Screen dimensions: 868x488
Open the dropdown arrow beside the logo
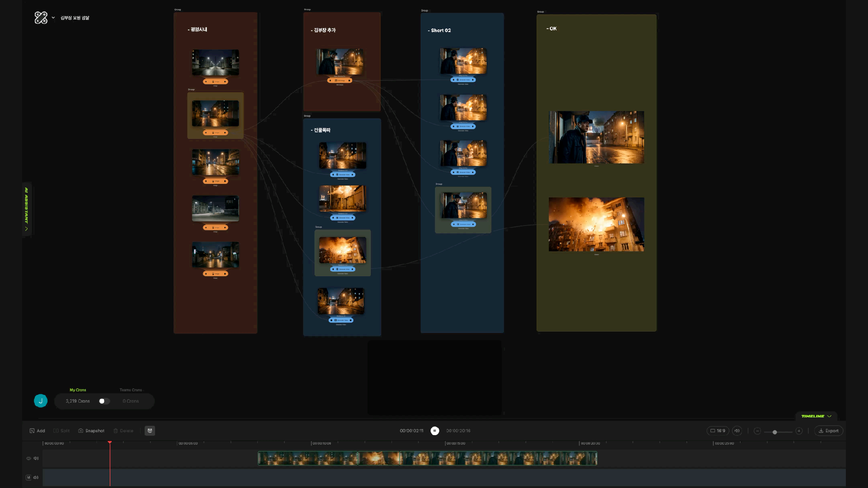(x=53, y=18)
